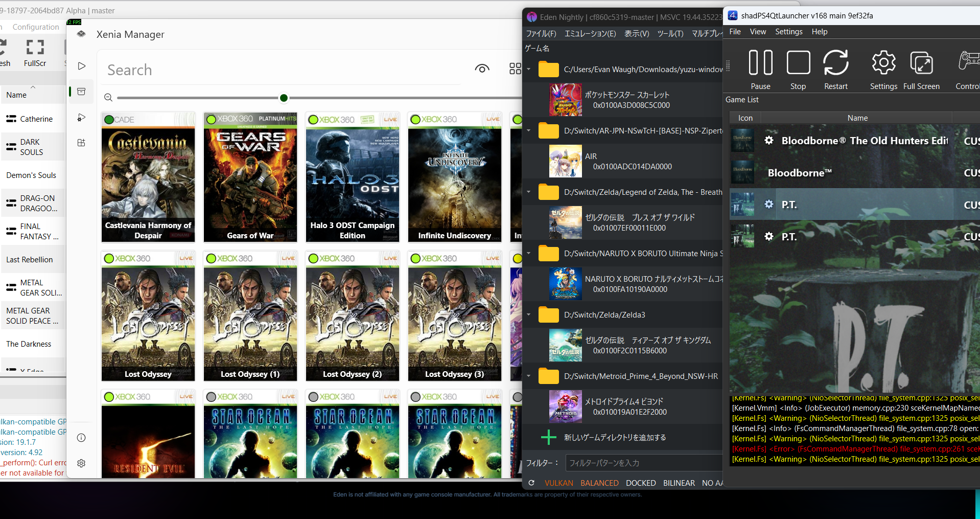Click the play-with-gear icon in Xenia Manager sidebar
980x519 pixels.
[81, 118]
